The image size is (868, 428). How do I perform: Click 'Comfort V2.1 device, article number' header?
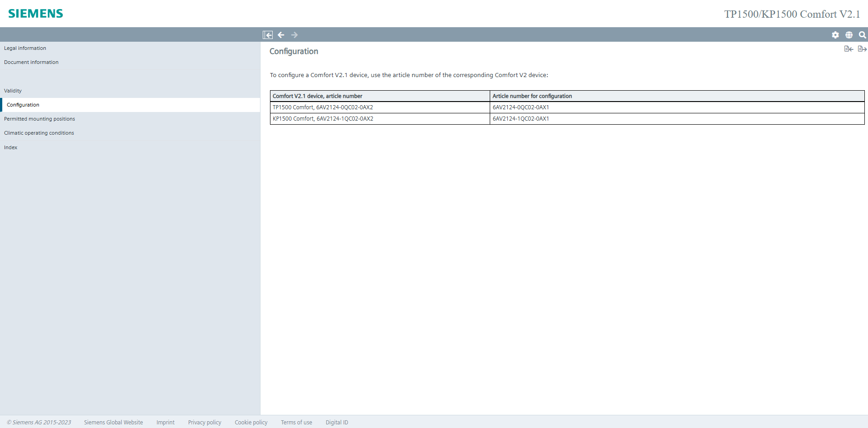pyautogui.click(x=380, y=96)
